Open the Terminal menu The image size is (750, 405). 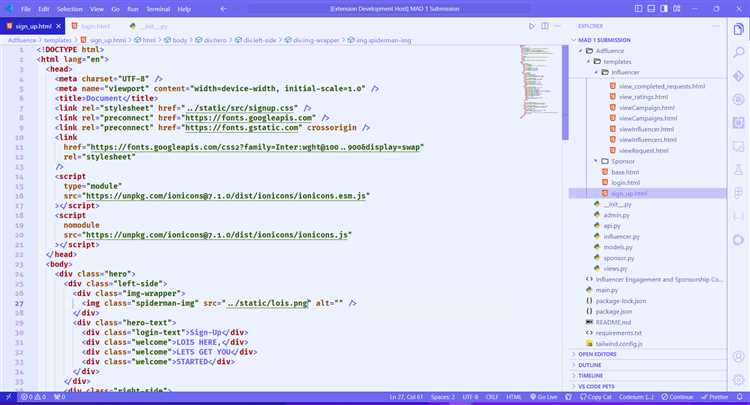pyautogui.click(x=158, y=9)
